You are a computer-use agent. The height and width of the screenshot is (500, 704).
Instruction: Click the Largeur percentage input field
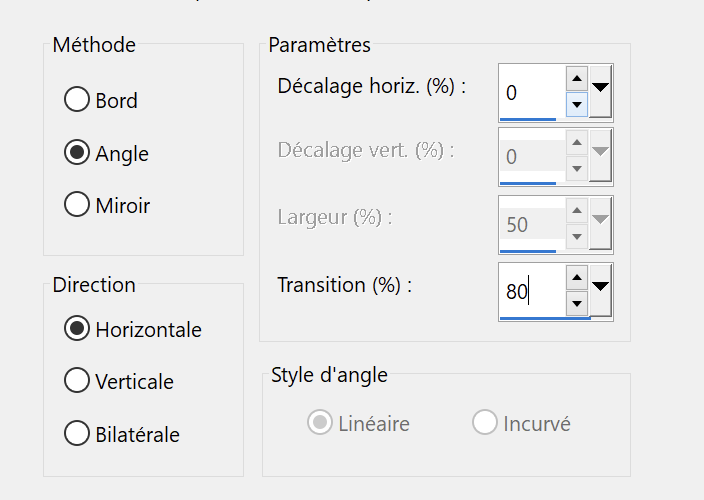click(x=530, y=224)
